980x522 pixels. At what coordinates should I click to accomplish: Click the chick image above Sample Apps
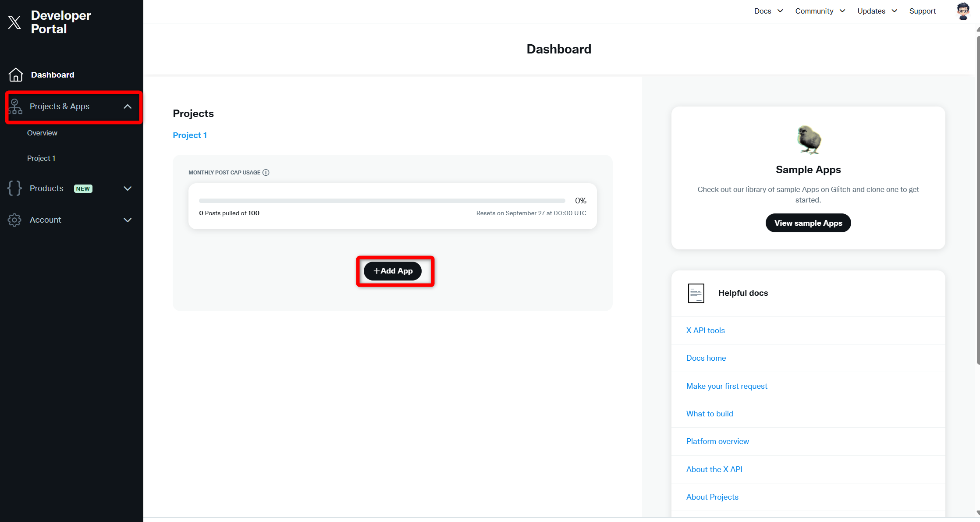tap(809, 140)
